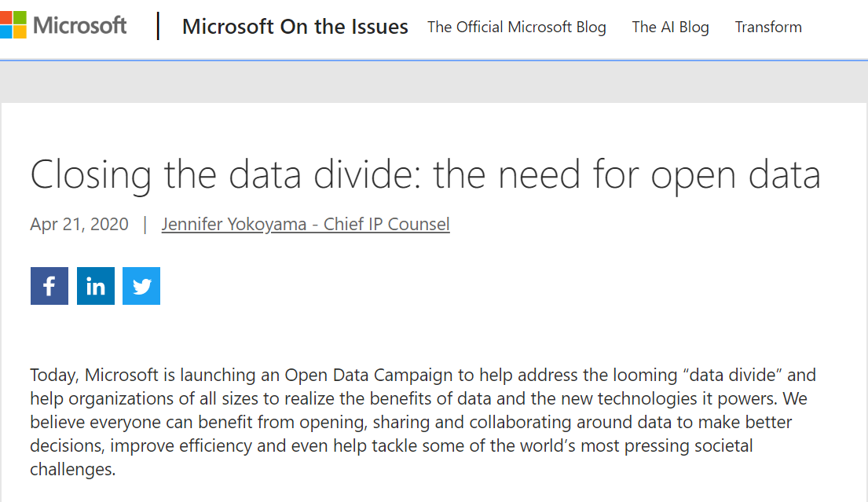Click the Microsoft four-square logo

pos(13,25)
